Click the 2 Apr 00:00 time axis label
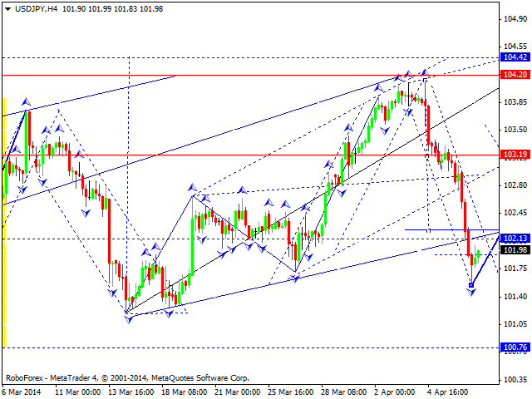532x399 pixels. click(x=394, y=392)
